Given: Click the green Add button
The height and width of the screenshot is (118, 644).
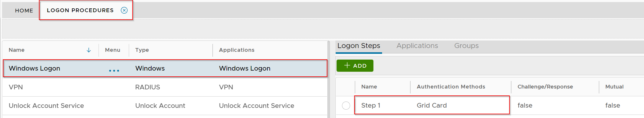Looking at the screenshot, I should coord(355,66).
